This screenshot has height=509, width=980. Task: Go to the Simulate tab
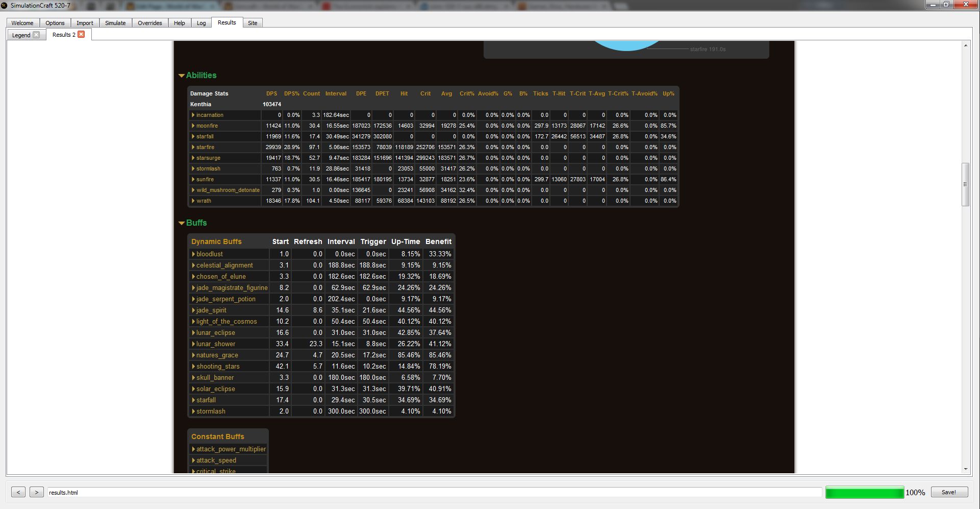click(x=115, y=23)
